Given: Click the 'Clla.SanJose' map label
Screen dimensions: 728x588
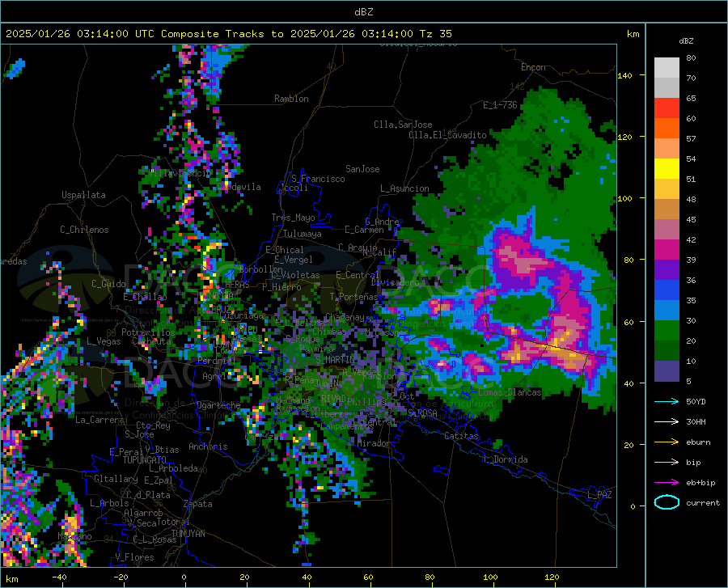Looking at the screenshot, I should pyautogui.click(x=403, y=125).
